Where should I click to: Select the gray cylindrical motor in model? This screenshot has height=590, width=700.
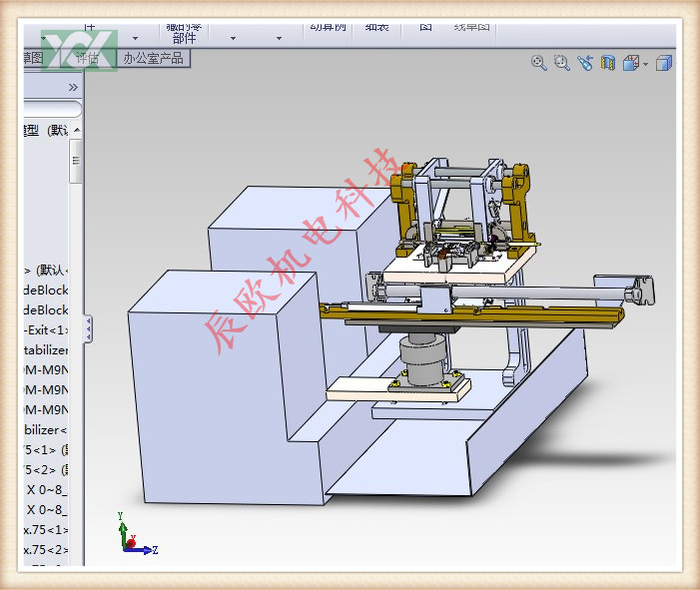click(423, 360)
